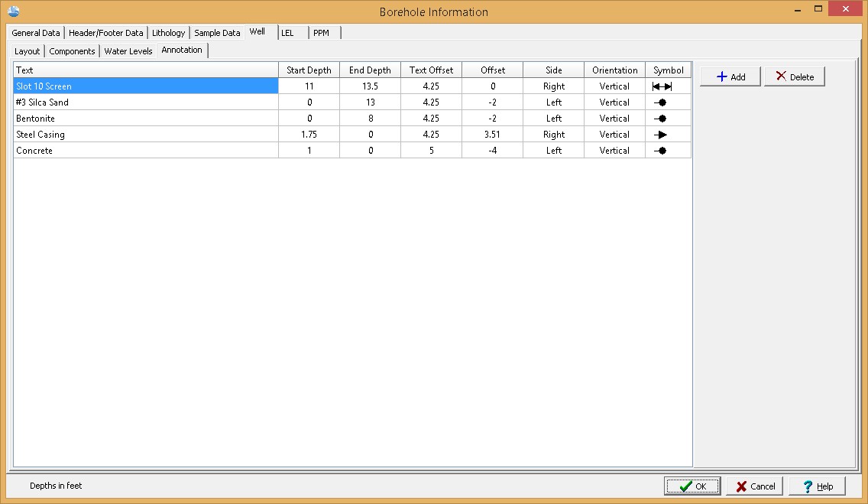Click the Concrete row symbol icon
This screenshot has height=504, width=868.
pos(661,151)
